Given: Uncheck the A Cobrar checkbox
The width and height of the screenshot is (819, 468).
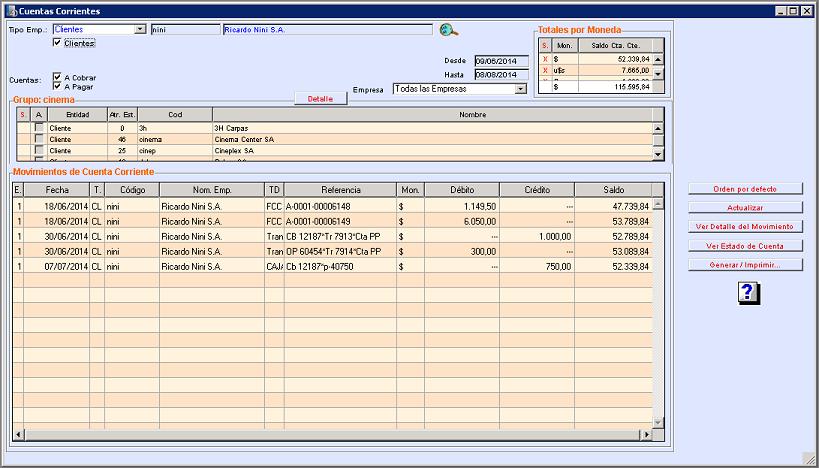Looking at the screenshot, I should (x=57, y=77).
